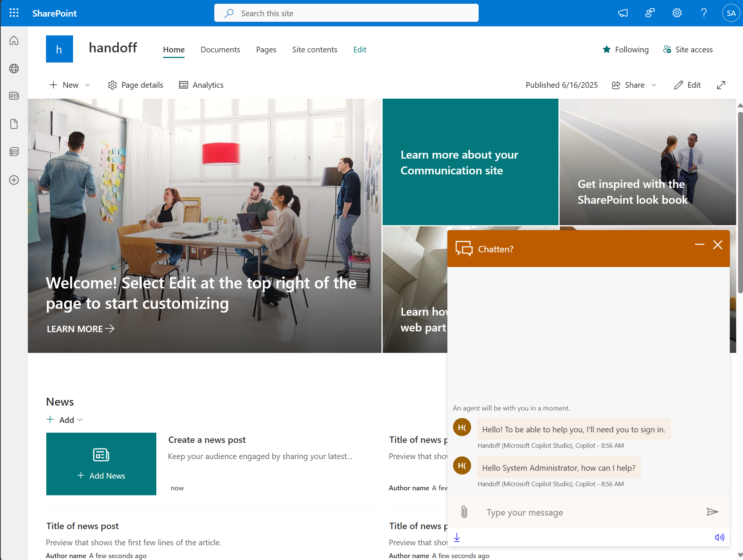Open the connections icon in header
743x560 pixels.
pyautogui.click(x=650, y=13)
